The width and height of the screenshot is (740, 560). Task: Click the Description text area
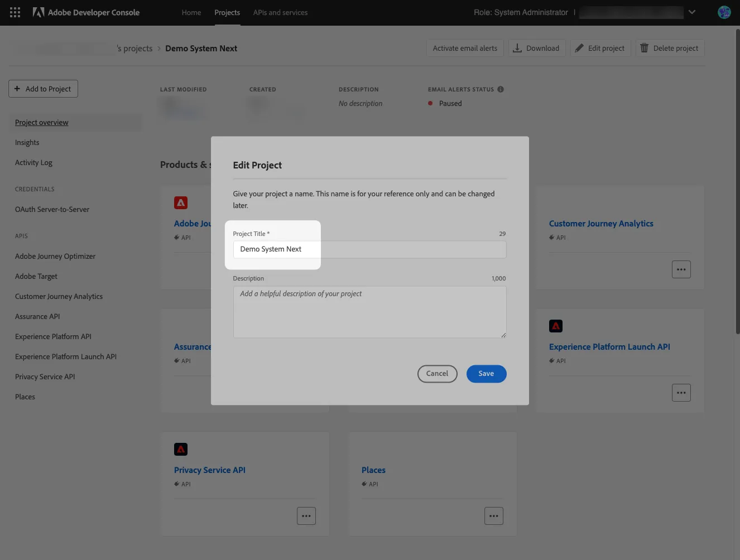tap(369, 312)
